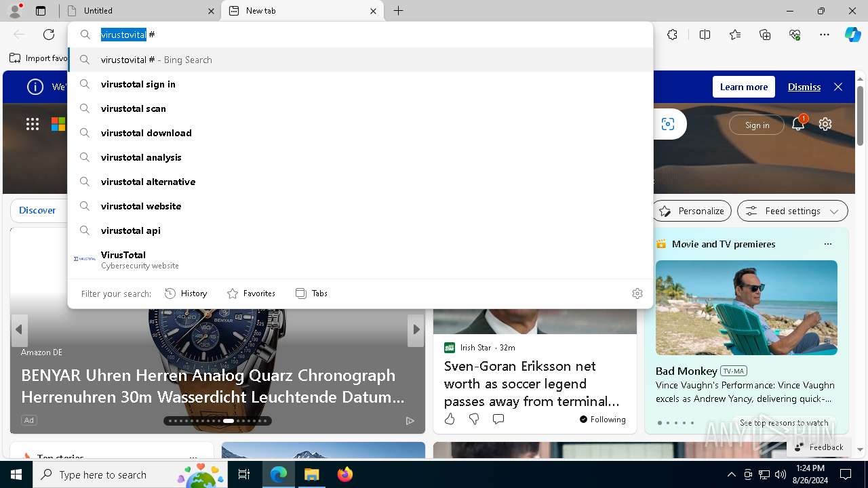The height and width of the screenshot is (488, 868).
Task: Choose suggestion virustotal sign in
Action: (x=360, y=84)
